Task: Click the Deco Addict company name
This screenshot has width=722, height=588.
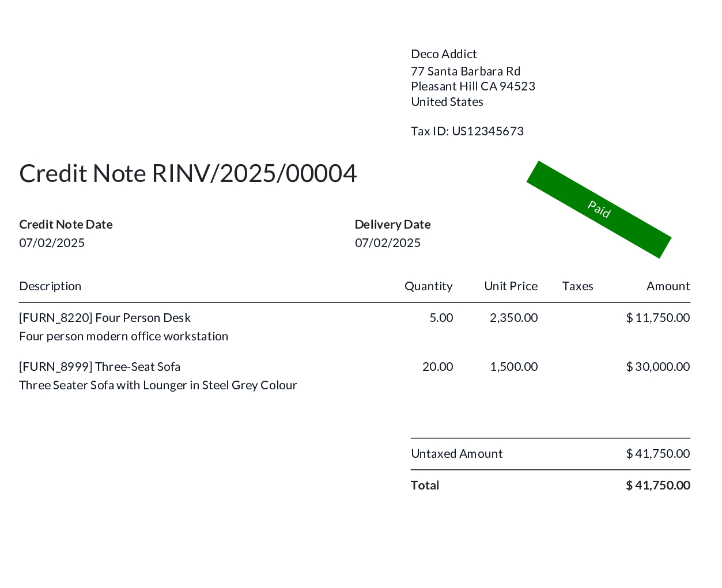Action: [x=444, y=54]
